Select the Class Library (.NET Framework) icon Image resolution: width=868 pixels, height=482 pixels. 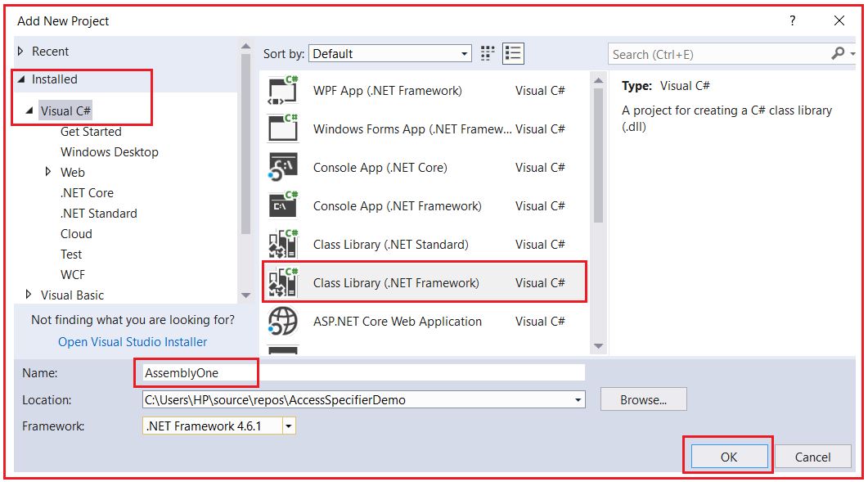(283, 282)
